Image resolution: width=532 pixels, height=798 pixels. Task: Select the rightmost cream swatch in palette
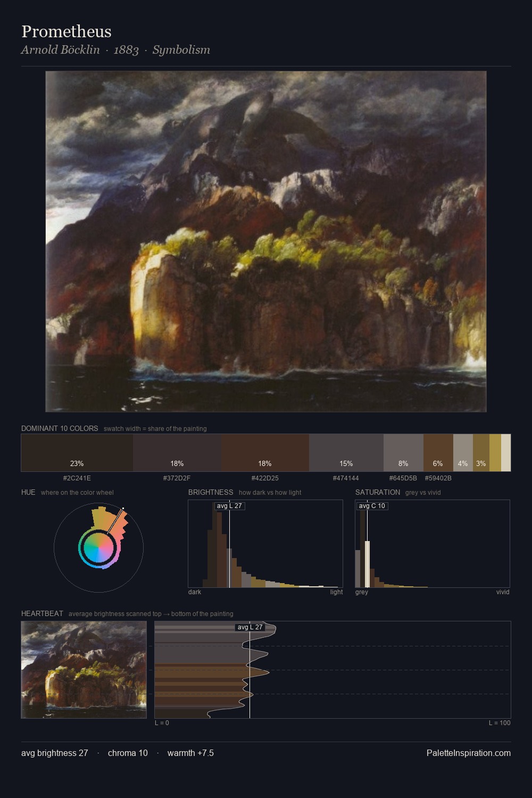pyautogui.click(x=506, y=453)
